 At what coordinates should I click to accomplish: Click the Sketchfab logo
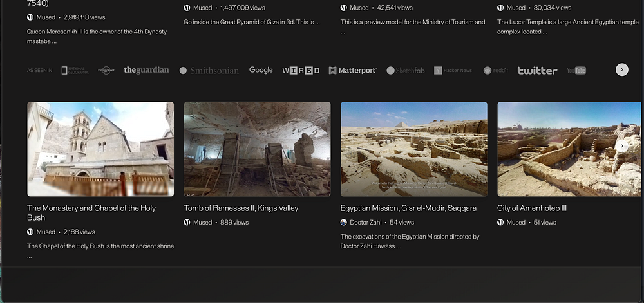405,71
